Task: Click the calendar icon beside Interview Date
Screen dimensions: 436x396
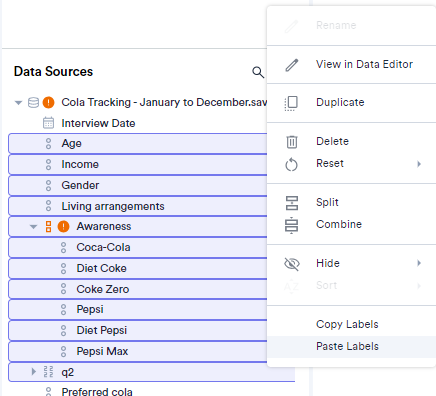Action: (x=48, y=123)
